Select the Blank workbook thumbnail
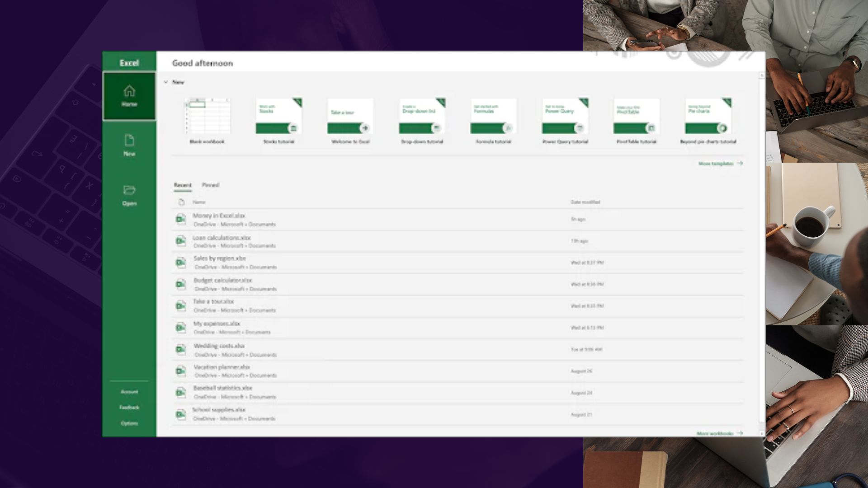The image size is (868, 488). coord(207,116)
